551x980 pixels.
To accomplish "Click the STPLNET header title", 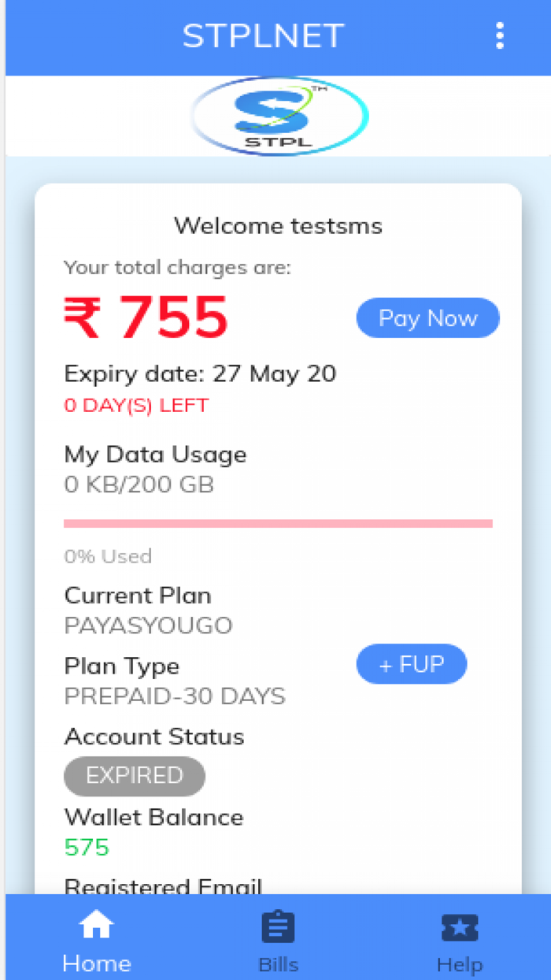I will click(263, 36).
